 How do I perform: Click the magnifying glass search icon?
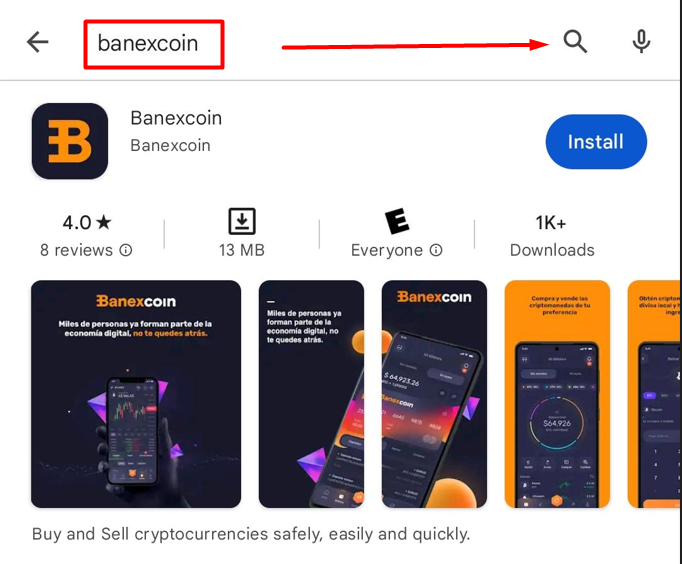tap(575, 42)
